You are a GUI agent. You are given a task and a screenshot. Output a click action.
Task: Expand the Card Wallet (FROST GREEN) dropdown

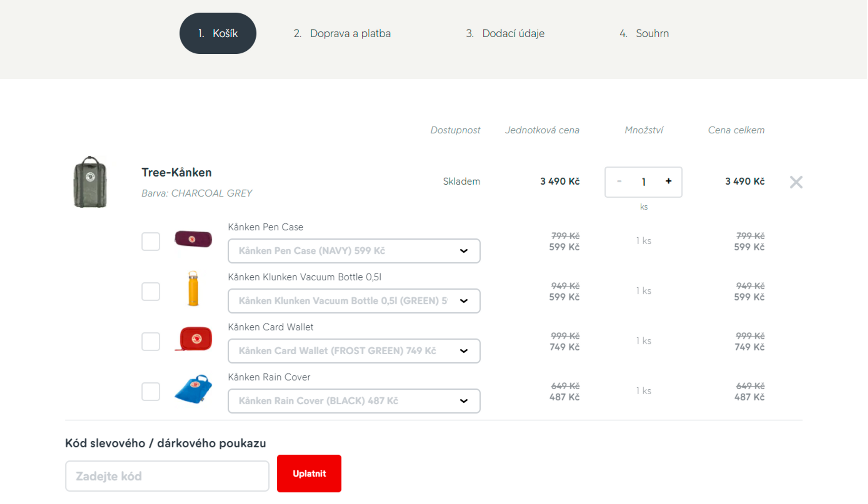click(354, 351)
